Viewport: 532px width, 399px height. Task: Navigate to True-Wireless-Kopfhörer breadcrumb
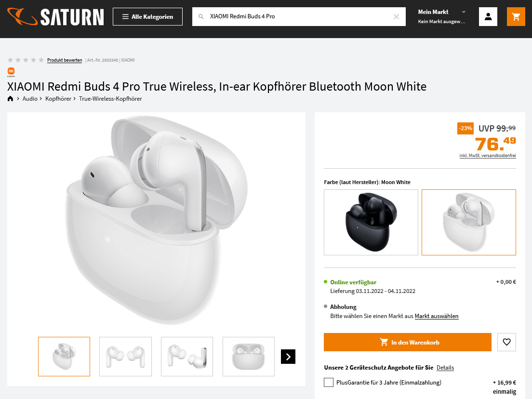110,99
